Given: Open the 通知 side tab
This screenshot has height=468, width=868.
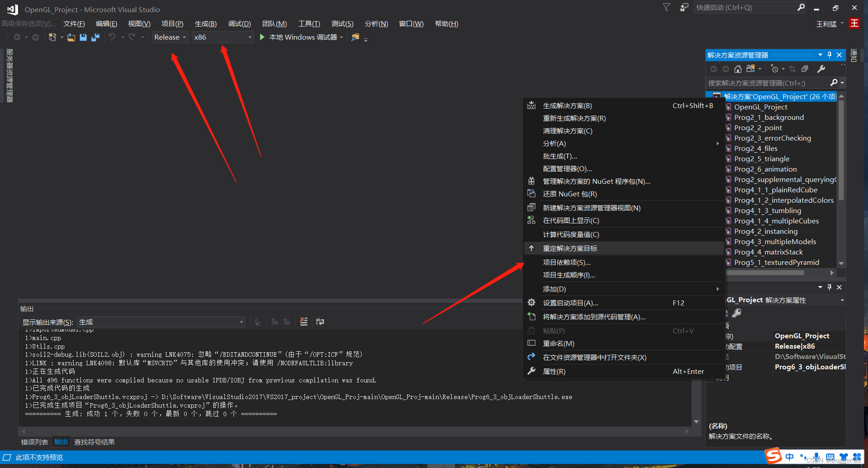Looking at the screenshot, I should pos(854,55).
